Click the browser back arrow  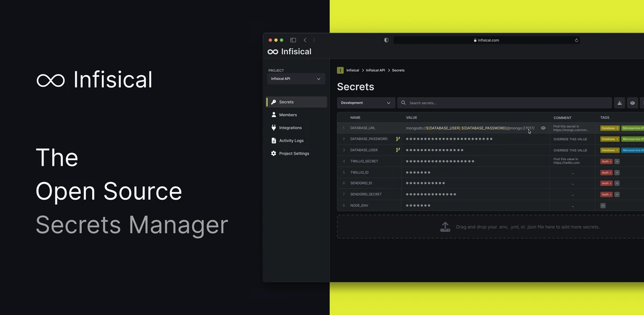[305, 40]
